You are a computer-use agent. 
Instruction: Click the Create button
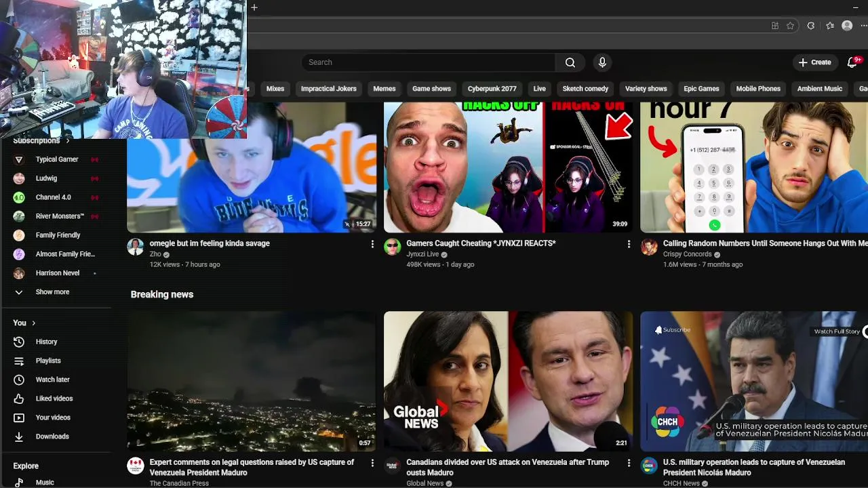point(814,62)
